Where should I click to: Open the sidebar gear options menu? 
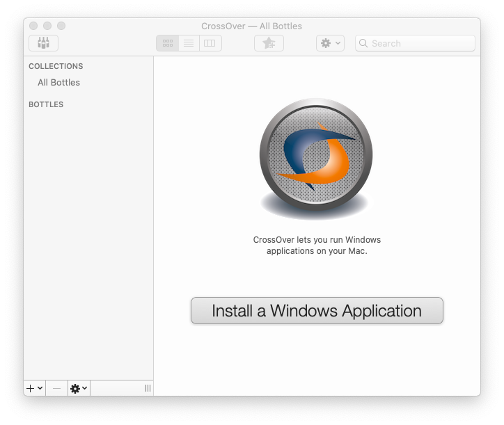[x=79, y=388]
